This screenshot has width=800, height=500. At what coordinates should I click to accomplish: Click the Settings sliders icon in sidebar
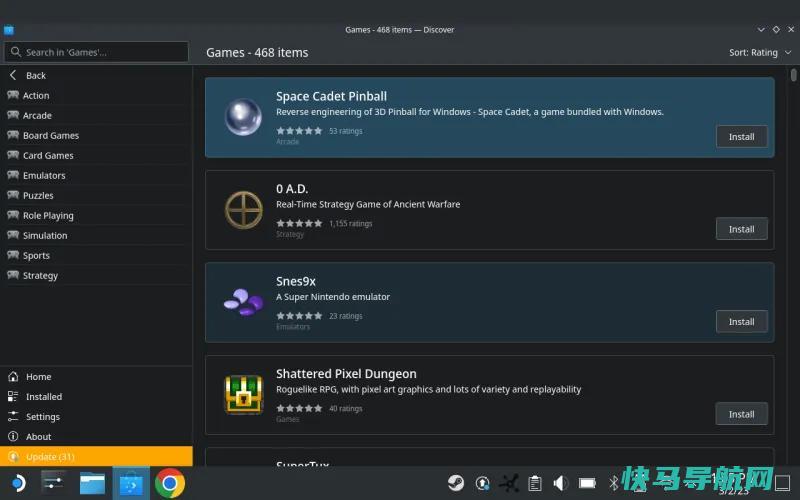[13, 416]
